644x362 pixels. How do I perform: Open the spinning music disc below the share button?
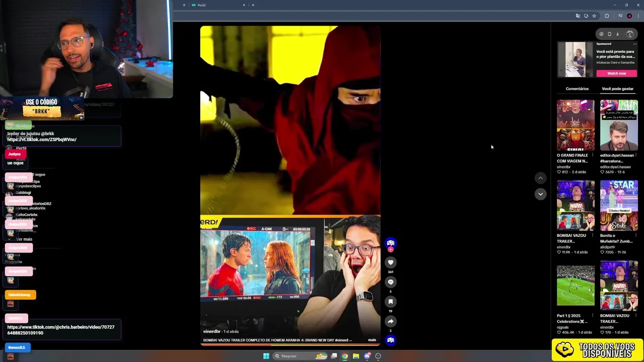[390, 340]
